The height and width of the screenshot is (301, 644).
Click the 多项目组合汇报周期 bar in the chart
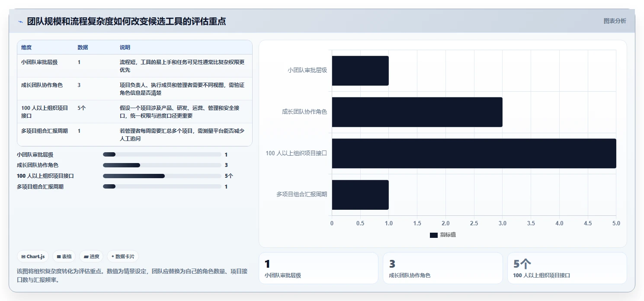coord(360,195)
